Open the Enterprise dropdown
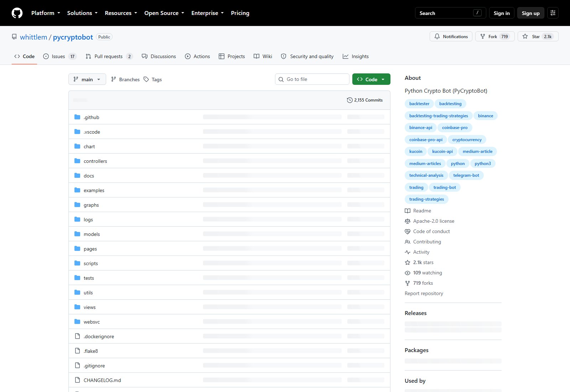This screenshot has height=392, width=570. click(x=207, y=13)
